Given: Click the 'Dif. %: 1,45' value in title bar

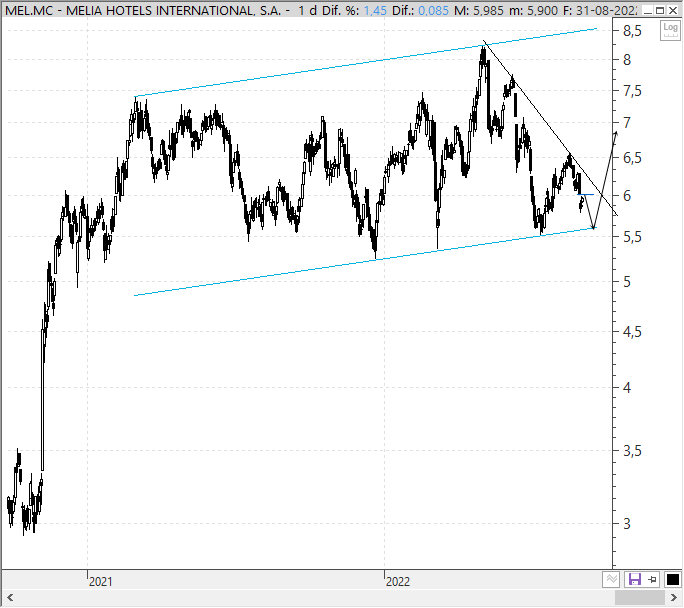Looking at the screenshot, I should (x=354, y=10).
